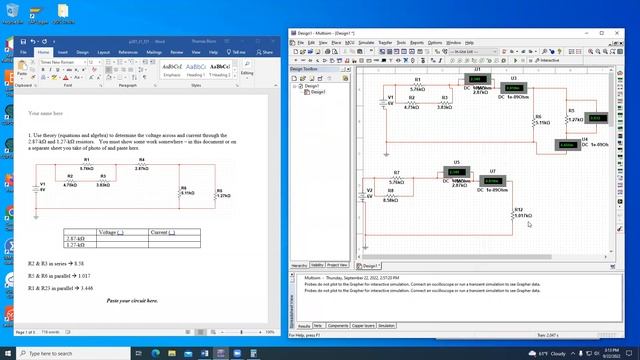Click the Interactive simulation settings button
Screen dimensions: 640x360
[x=547, y=60]
